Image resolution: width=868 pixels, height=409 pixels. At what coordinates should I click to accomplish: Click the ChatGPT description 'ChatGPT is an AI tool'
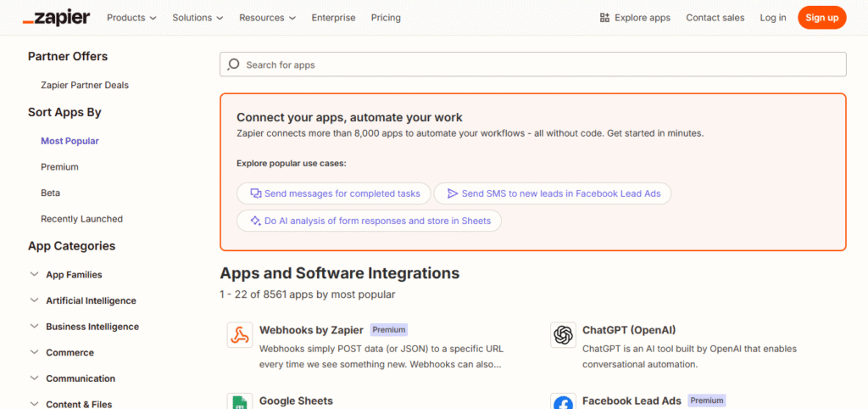coord(689,357)
